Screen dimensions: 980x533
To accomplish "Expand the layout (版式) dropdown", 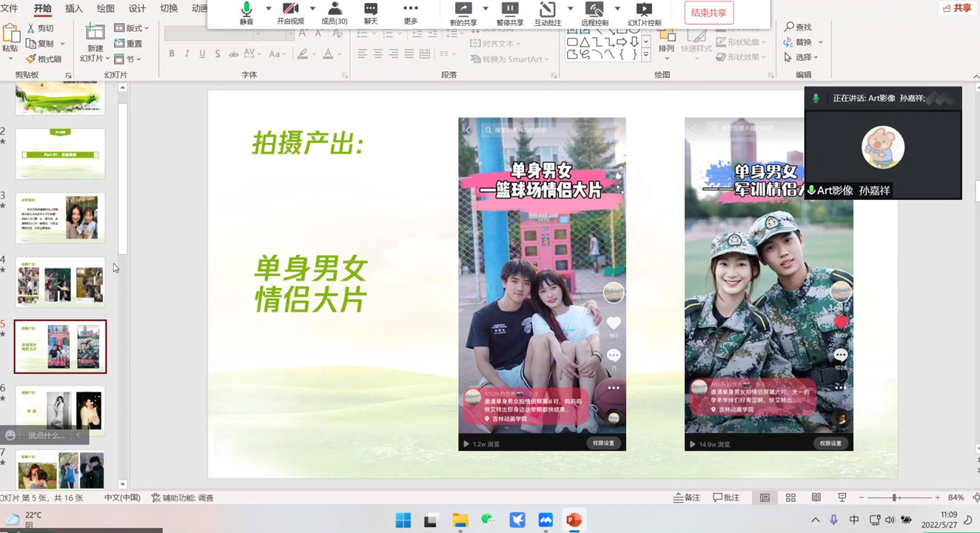I will (132, 28).
